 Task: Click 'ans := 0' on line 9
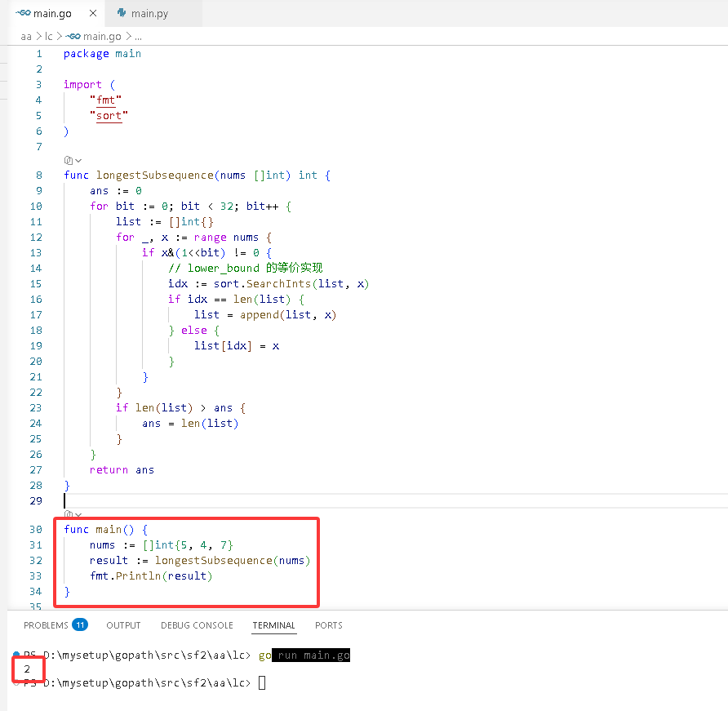coord(116,191)
